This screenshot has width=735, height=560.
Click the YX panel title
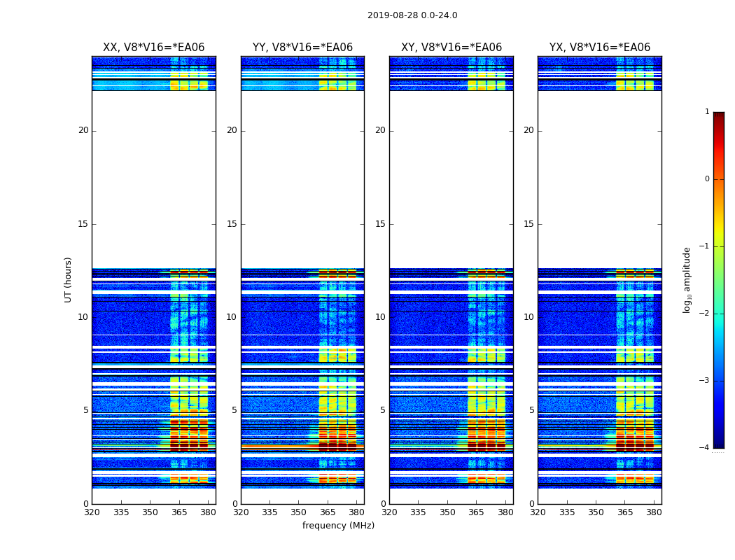(x=599, y=48)
